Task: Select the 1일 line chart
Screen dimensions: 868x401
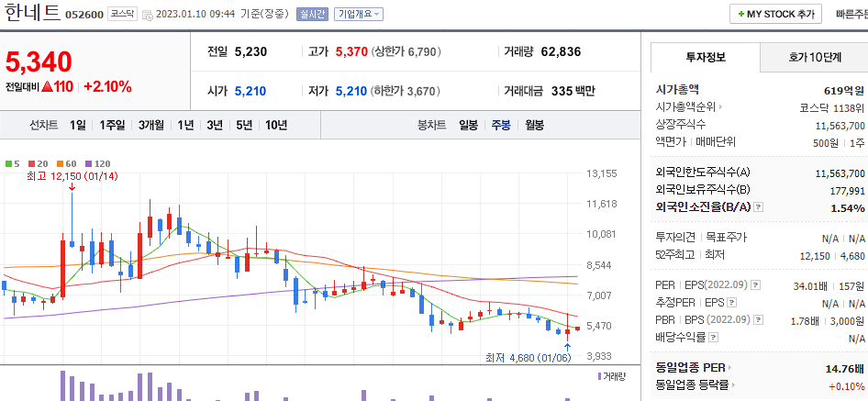Action: click(77, 125)
